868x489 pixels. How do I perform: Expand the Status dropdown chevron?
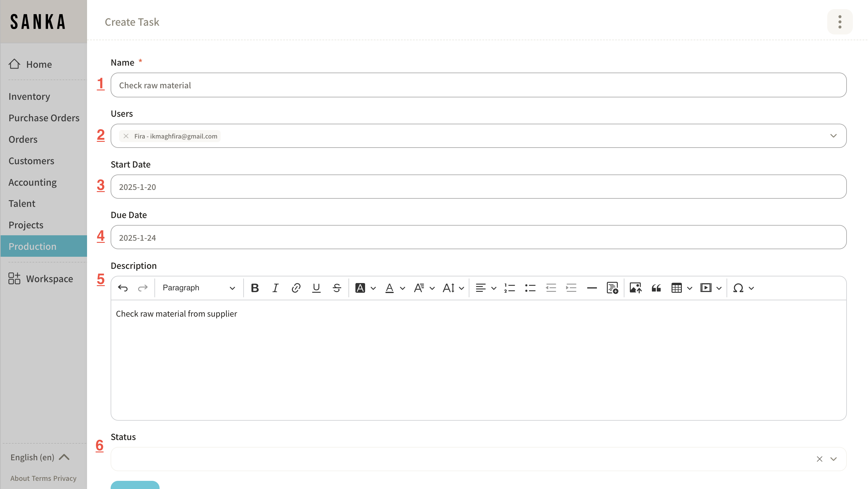pyautogui.click(x=833, y=459)
